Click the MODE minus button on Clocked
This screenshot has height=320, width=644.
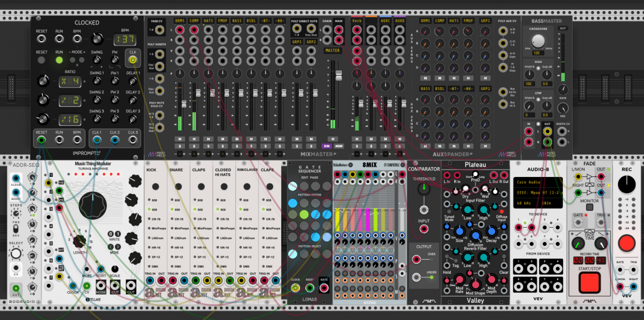pos(72,60)
